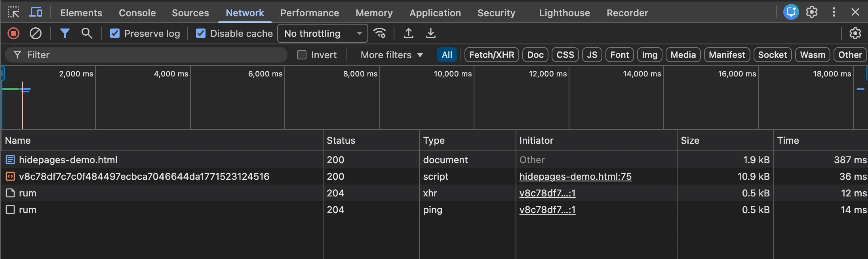Enable the Invert filter checkbox
This screenshot has height=259, width=868.
click(x=302, y=55)
